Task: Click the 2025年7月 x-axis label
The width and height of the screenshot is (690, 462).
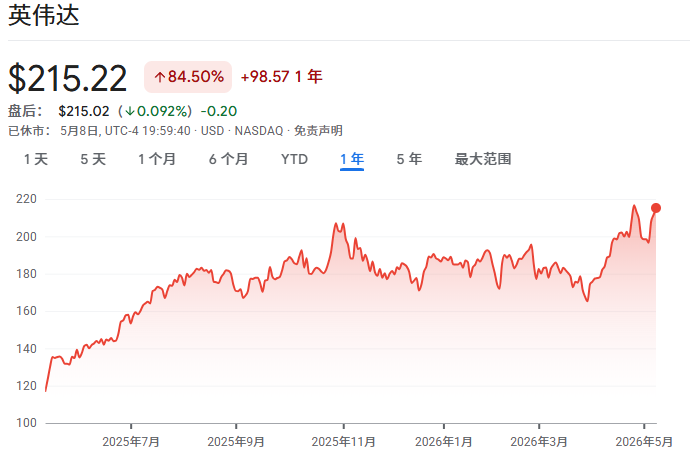Action: 131,441
